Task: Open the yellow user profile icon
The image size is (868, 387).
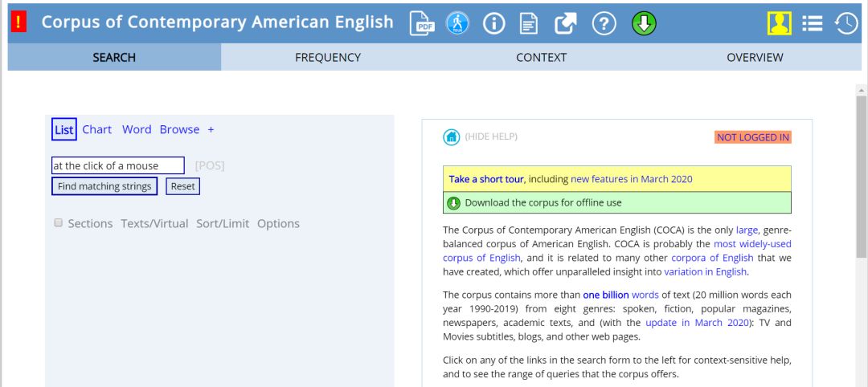Action: (x=779, y=23)
